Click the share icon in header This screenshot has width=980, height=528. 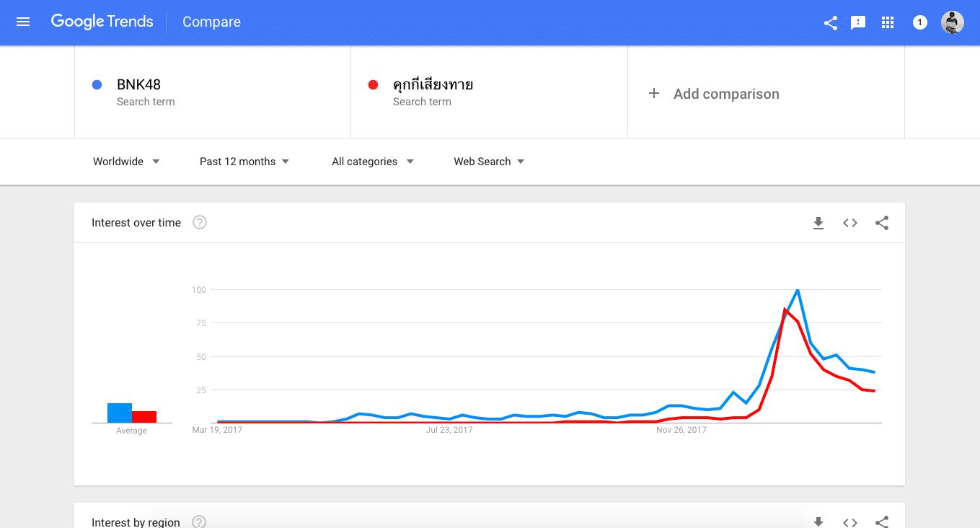(831, 23)
